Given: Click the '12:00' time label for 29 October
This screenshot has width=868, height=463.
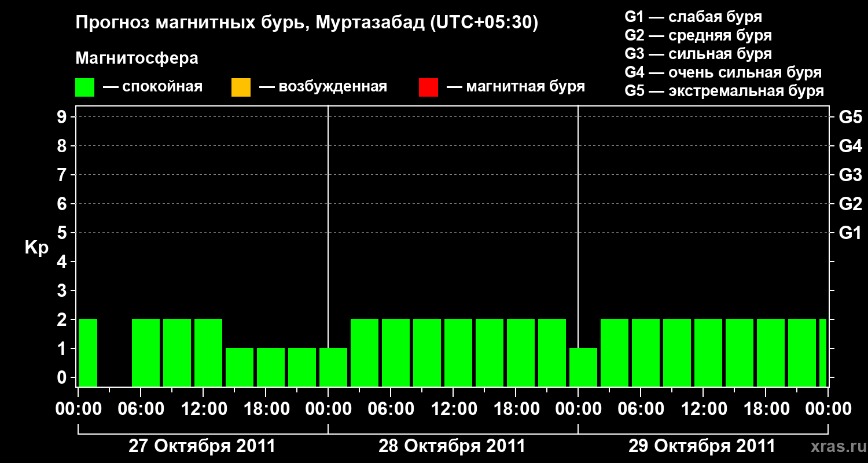Looking at the screenshot, I should [703, 409].
